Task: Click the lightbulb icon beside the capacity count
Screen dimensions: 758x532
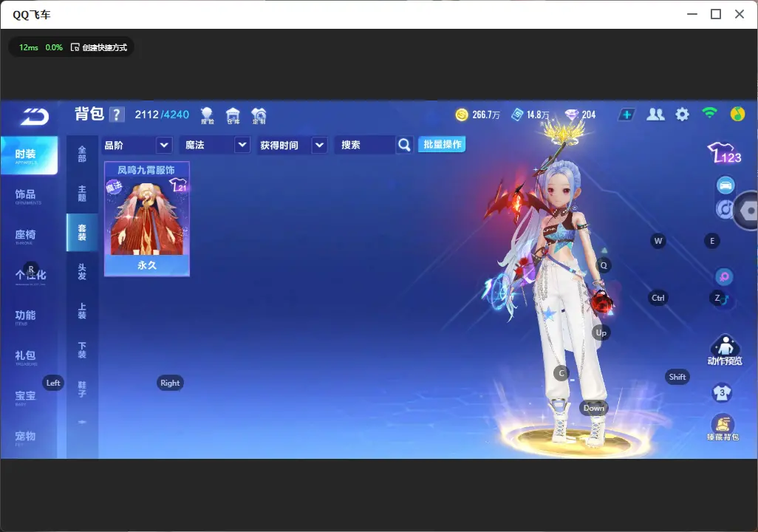Action: click(x=207, y=115)
